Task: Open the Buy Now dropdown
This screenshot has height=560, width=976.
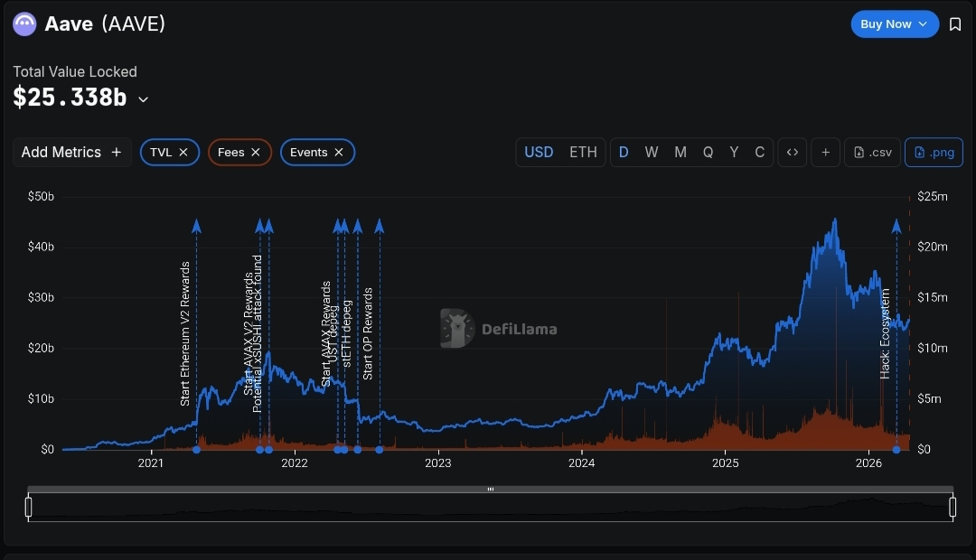Action: pos(895,24)
